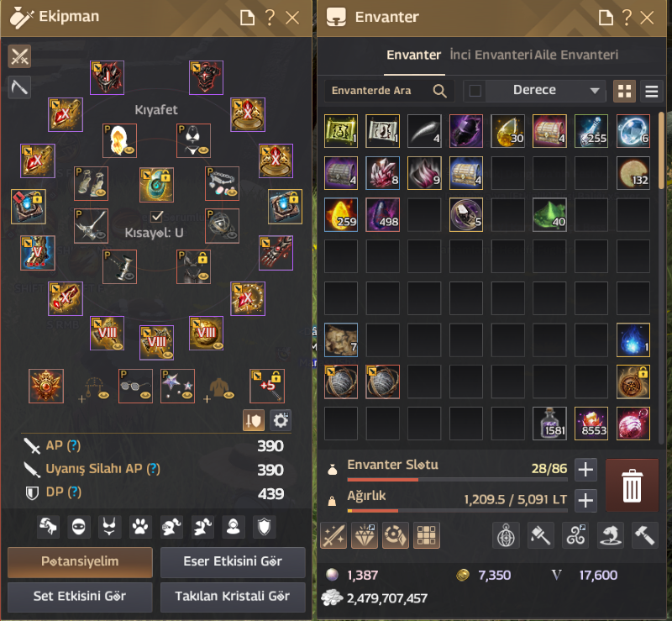Switch inventory to list view icon
Screen dimensions: 672x621
(x=652, y=91)
